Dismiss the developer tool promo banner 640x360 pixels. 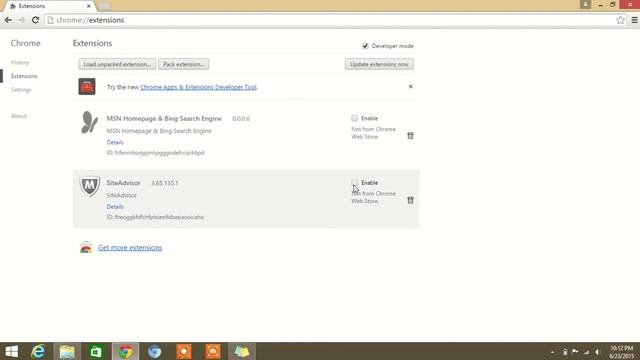click(x=410, y=87)
